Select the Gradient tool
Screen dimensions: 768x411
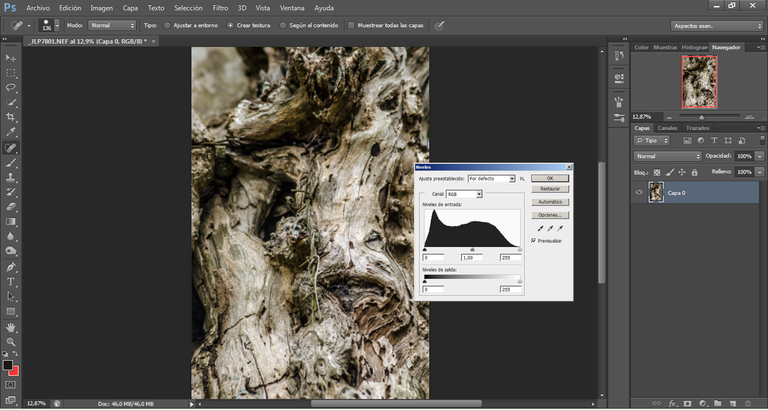point(11,221)
